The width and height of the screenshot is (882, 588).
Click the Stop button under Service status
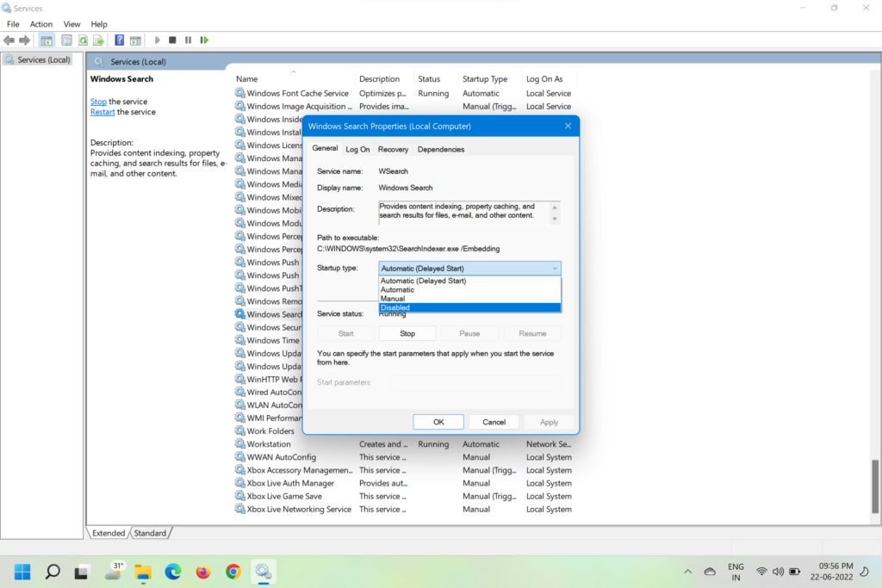(407, 333)
